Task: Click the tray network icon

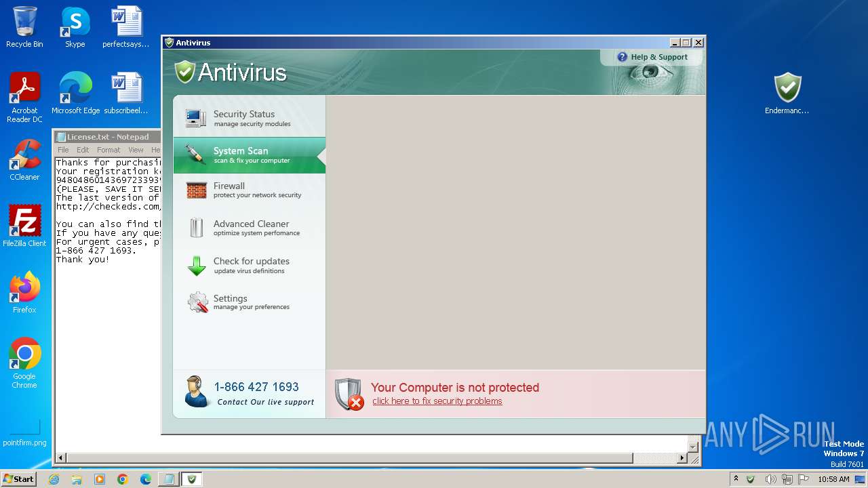Action: [x=787, y=479]
